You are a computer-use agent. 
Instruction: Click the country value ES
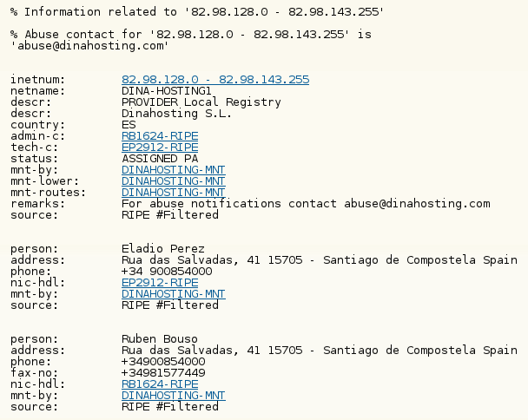click(x=129, y=125)
